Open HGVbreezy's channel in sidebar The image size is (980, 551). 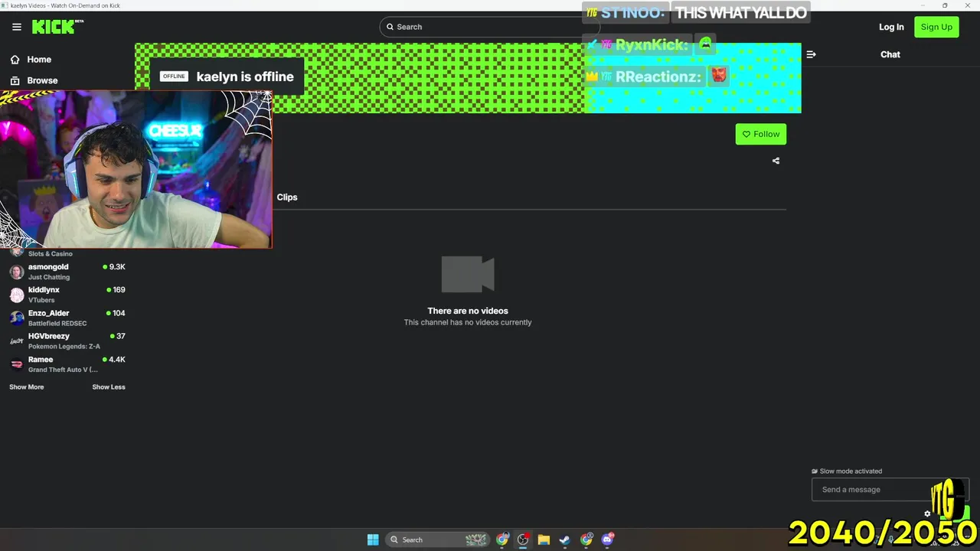67,341
